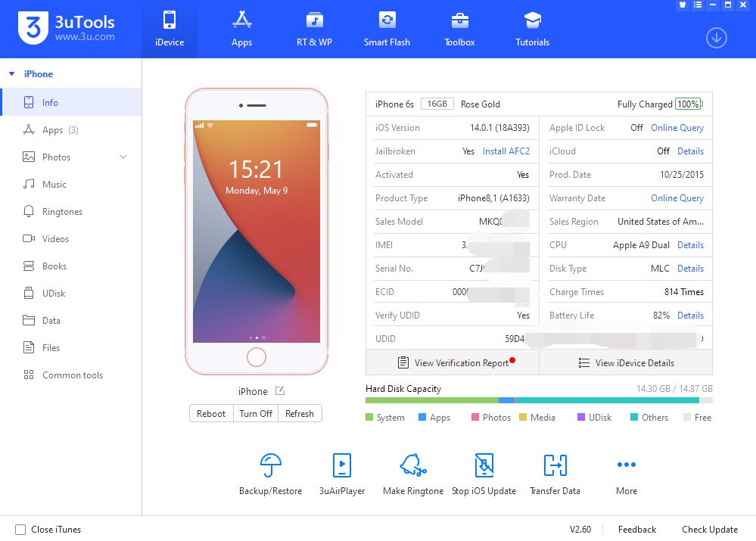Image resolution: width=756 pixels, height=541 pixels.
Task: Show More tools three-dot icon
Action: tap(627, 465)
